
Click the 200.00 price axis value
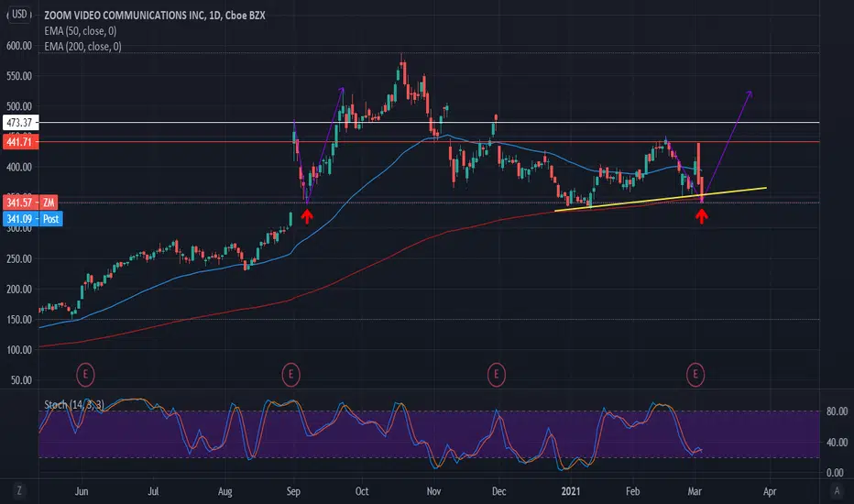tap(19, 290)
